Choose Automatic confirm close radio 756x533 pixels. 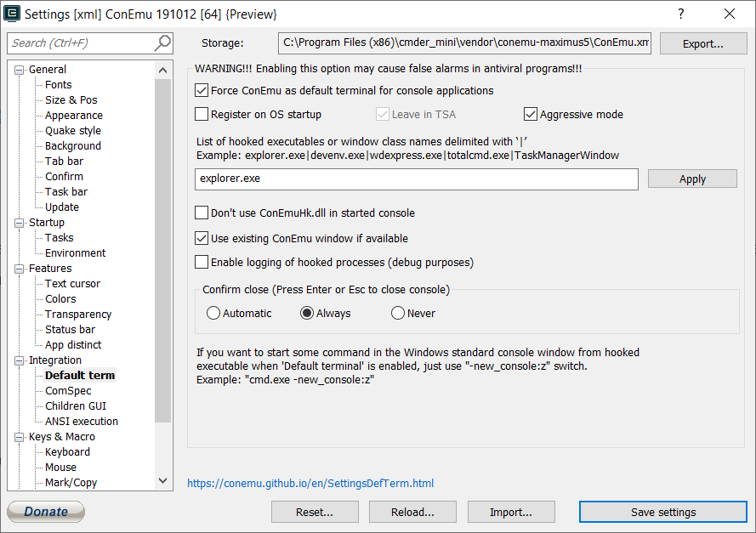(x=213, y=314)
